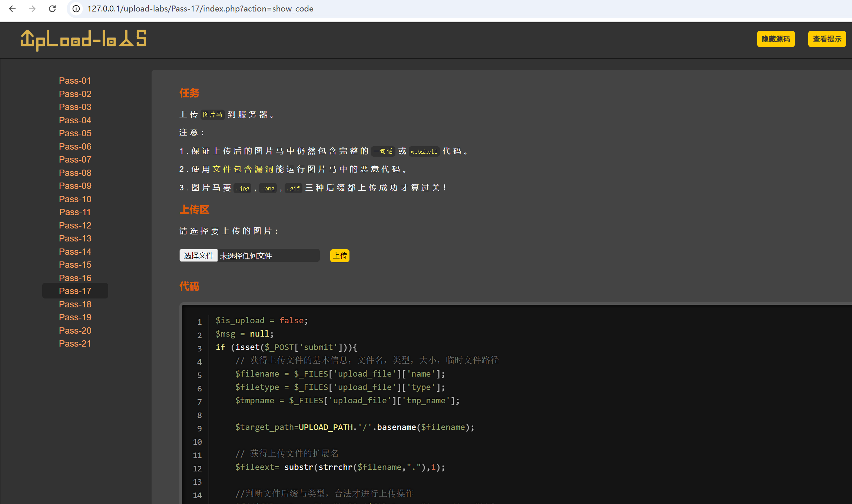Switch to Pass-13 level
Image resolution: width=852 pixels, height=504 pixels.
click(75, 238)
